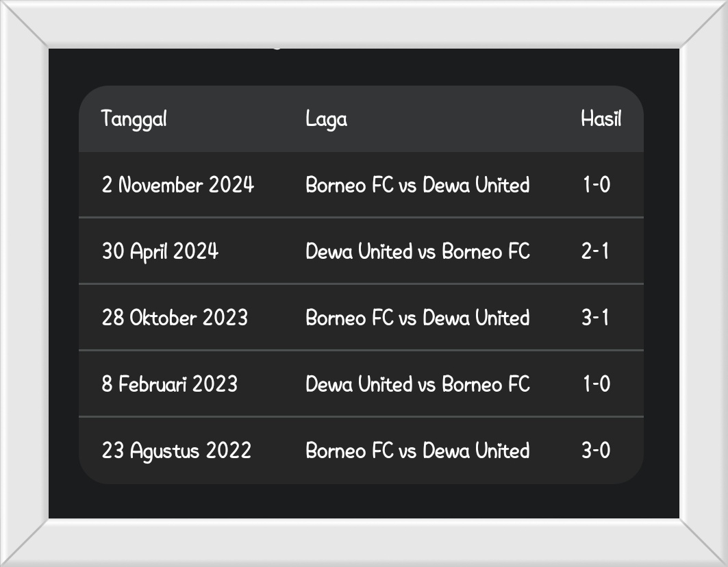This screenshot has width=728, height=567.
Task: Select the 28 Oktober 2023 date cell
Action: 175,318
